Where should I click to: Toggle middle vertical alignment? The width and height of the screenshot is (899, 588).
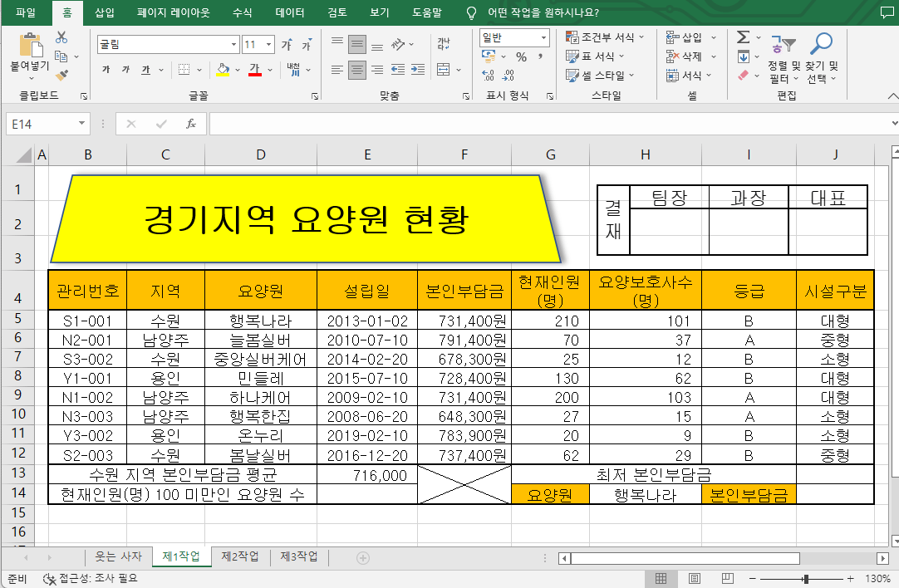point(356,43)
